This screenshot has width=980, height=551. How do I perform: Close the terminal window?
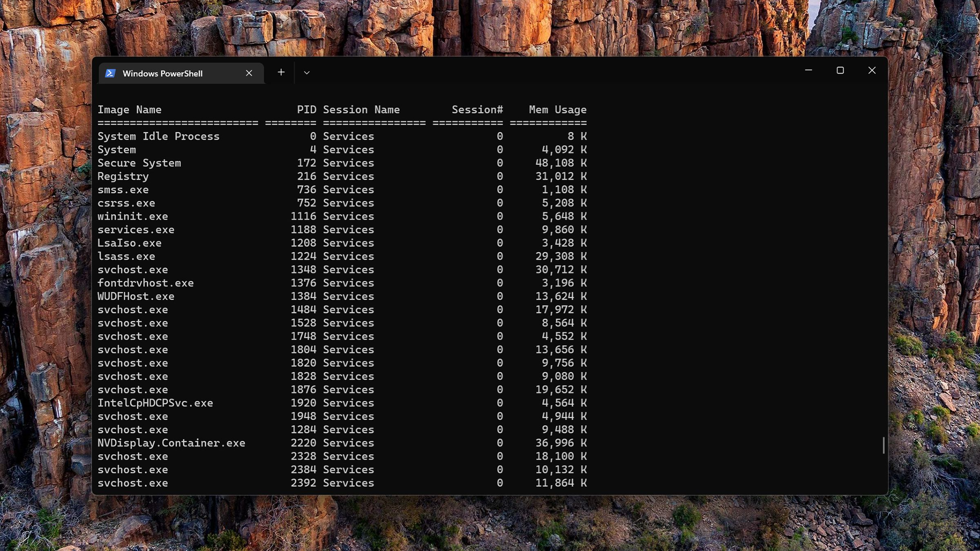pos(872,70)
